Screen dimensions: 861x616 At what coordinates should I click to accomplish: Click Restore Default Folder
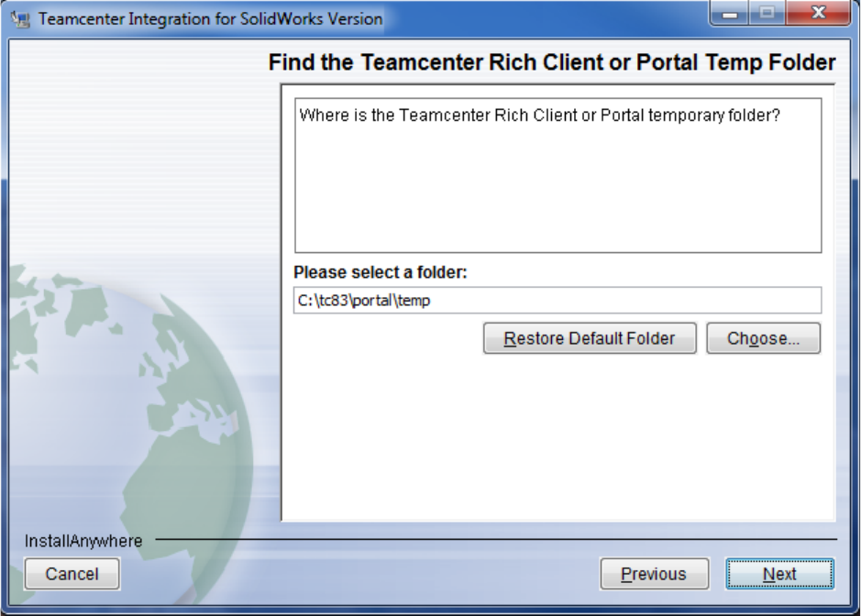(x=590, y=338)
